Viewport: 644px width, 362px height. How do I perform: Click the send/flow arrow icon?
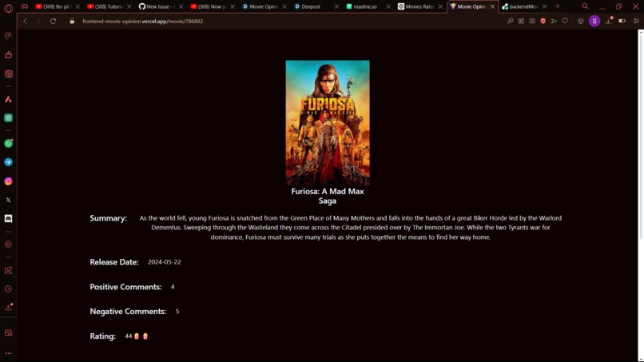pyautogui.click(x=554, y=21)
